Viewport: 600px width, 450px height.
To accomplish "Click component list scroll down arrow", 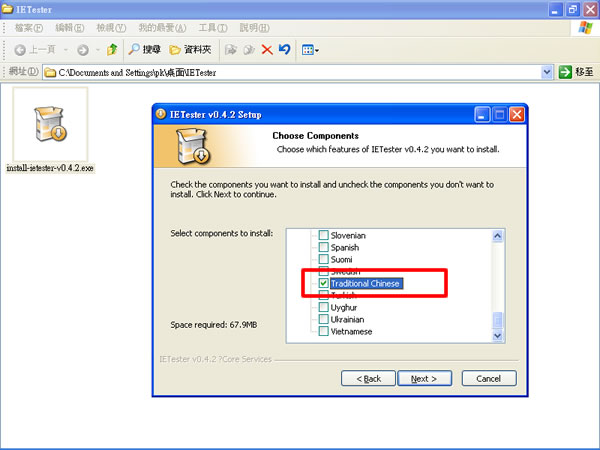I will (497, 336).
